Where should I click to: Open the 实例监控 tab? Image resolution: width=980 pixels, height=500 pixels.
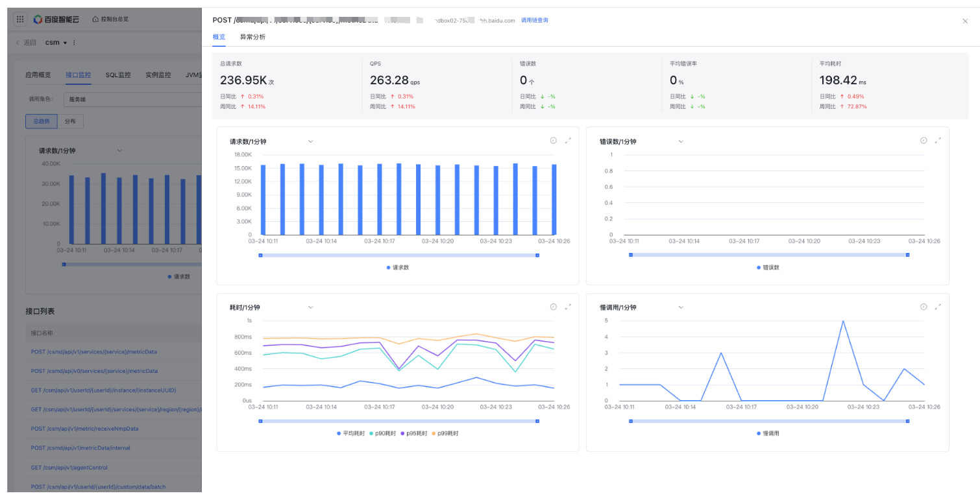coord(158,75)
